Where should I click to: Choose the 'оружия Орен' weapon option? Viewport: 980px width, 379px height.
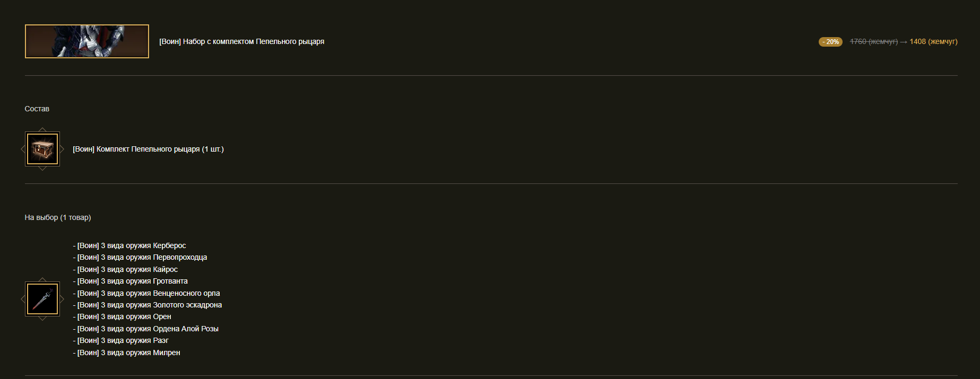[x=122, y=316]
